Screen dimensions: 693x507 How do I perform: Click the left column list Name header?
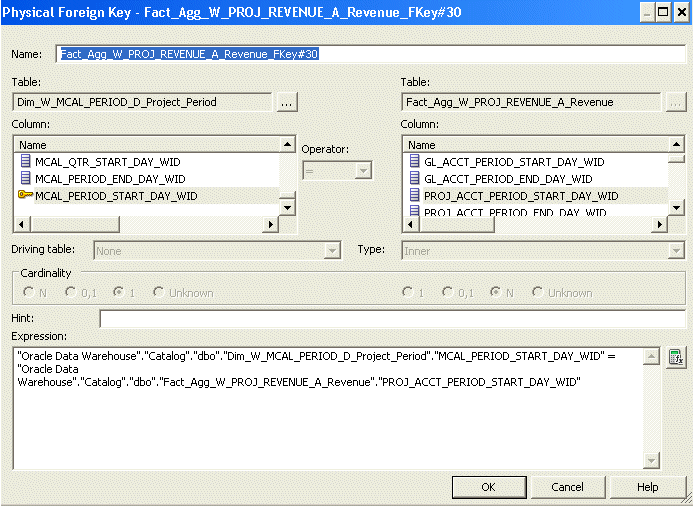[x=147, y=145]
